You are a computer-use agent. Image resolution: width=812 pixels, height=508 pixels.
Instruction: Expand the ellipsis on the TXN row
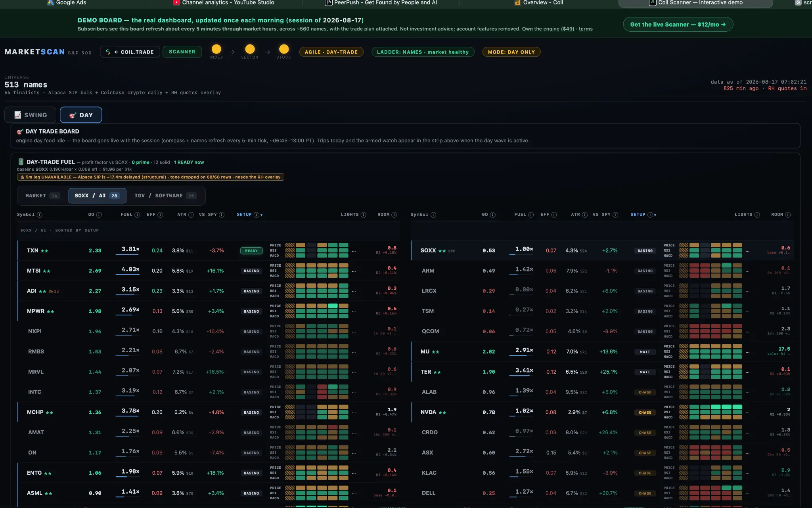click(x=354, y=251)
